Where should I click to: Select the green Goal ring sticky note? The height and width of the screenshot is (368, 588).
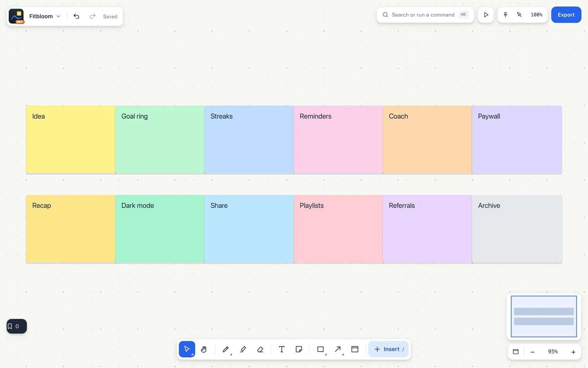tap(160, 140)
